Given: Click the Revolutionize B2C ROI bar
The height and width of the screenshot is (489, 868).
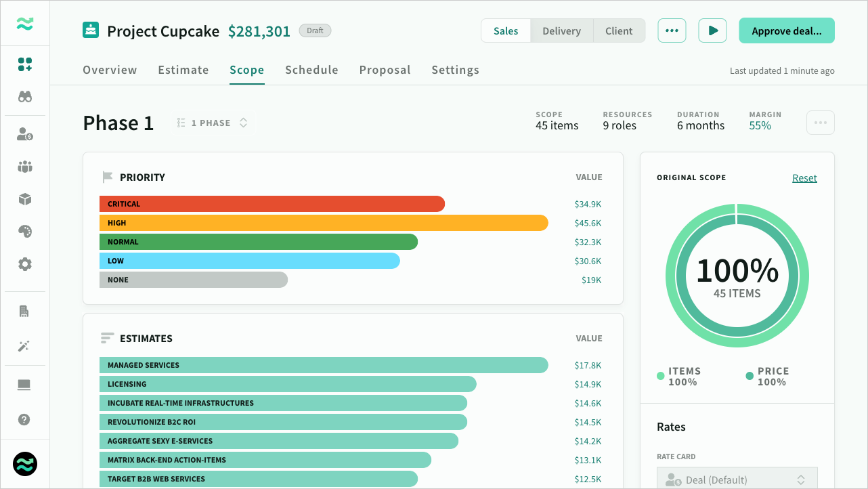Looking at the screenshot, I should (x=283, y=422).
